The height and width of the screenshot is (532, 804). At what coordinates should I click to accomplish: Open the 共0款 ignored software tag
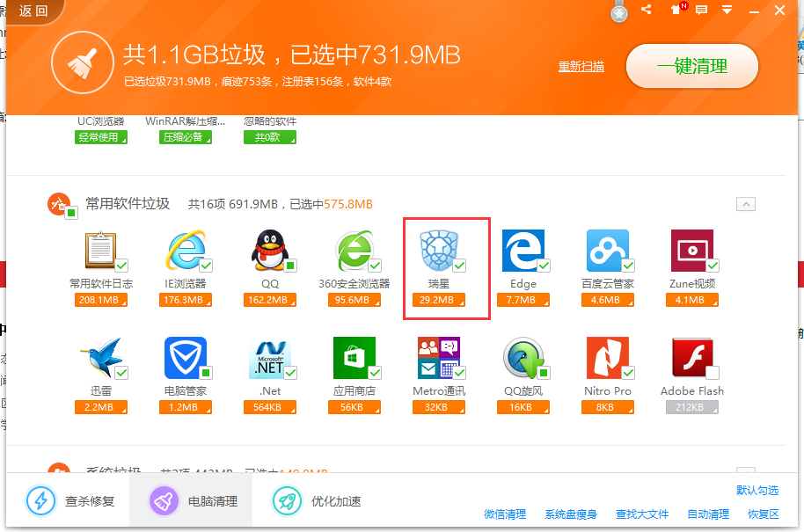pyautogui.click(x=270, y=137)
